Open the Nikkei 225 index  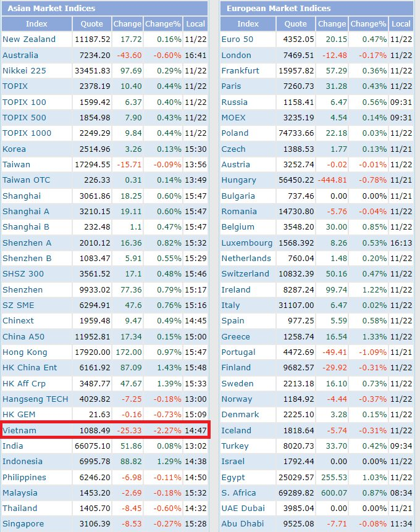[x=24, y=70]
